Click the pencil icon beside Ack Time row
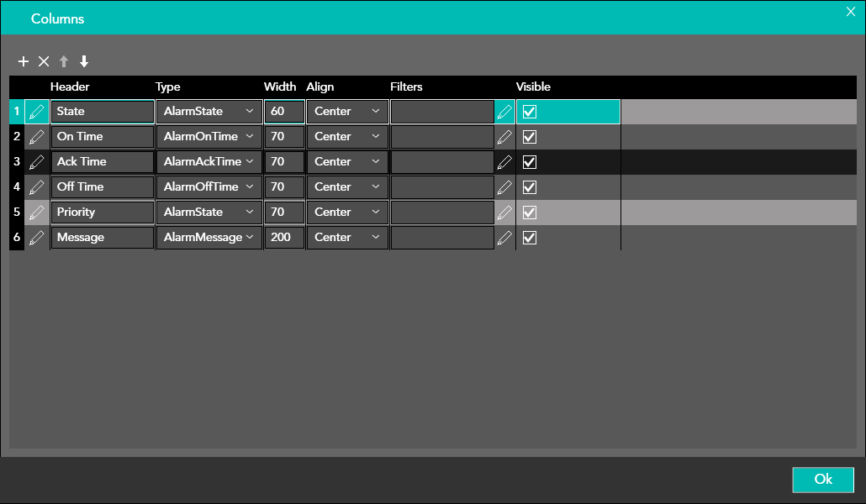 click(37, 162)
